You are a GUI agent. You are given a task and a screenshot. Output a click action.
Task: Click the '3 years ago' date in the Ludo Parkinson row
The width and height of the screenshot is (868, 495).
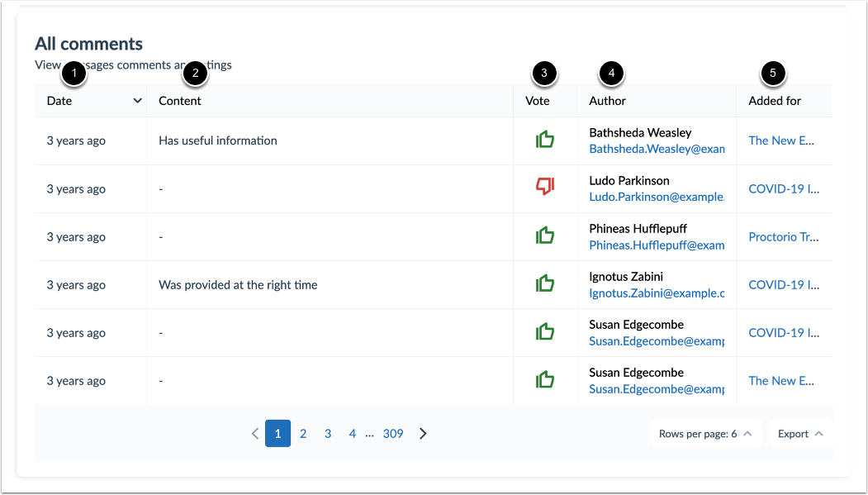click(76, 188)
